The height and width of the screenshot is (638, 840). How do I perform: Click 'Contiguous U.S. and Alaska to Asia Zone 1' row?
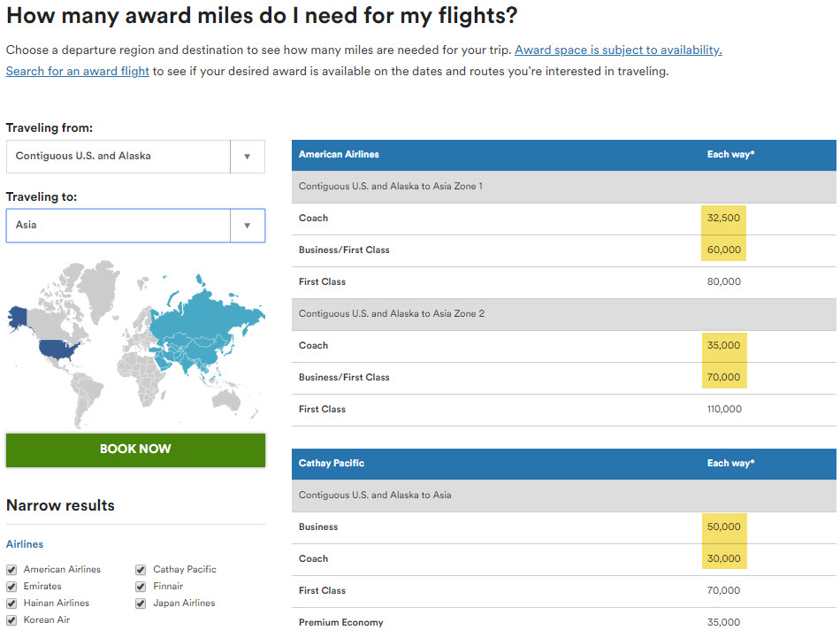click(563, 187)
